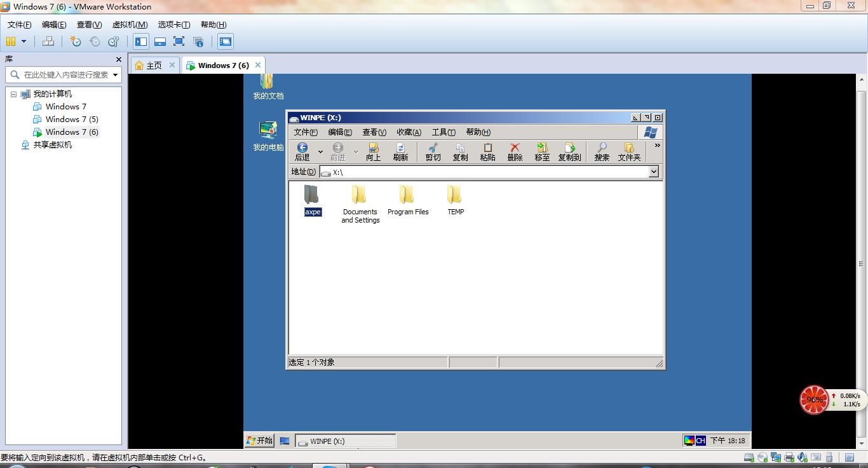Pause the virtual machine with the pause icon

11,41
